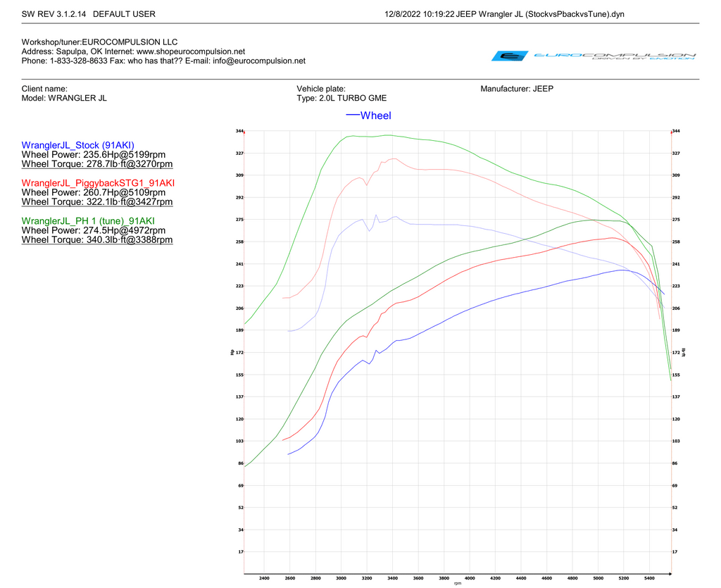
Task: Click the Manufacturer: JEEP field
Action: click(x=521, y=89)
